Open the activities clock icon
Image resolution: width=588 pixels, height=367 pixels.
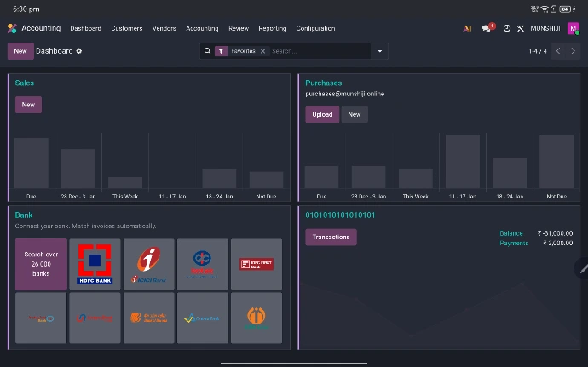(506, 28)
